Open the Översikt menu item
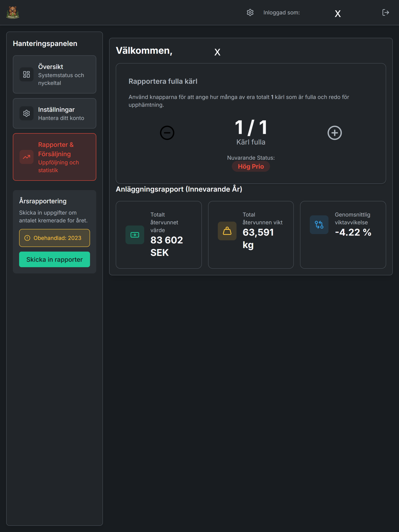Viewport: 399px width, 532px height. click(x=54, y=74)
